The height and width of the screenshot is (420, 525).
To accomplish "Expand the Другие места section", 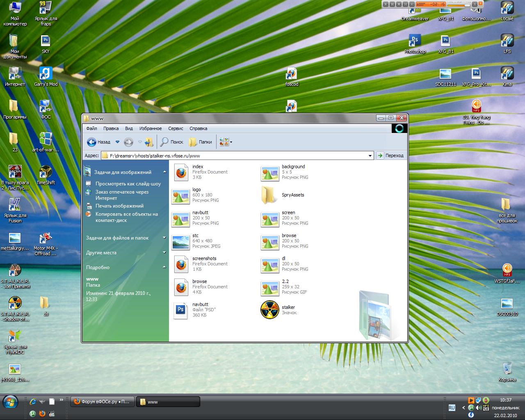I will 164,253.
